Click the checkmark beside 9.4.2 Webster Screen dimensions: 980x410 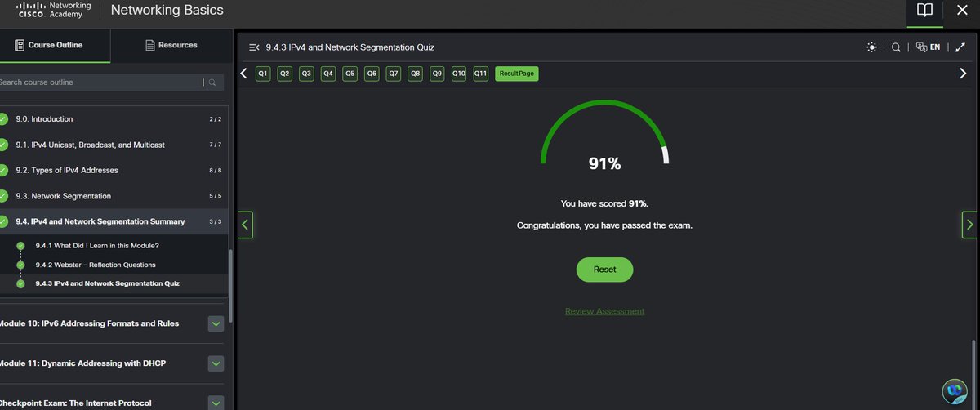click(20, 265)
